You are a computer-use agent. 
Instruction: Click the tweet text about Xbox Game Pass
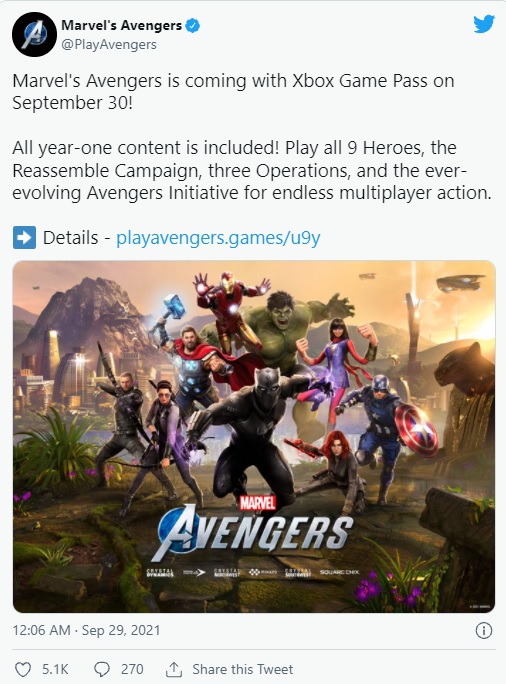click(233, 92)
